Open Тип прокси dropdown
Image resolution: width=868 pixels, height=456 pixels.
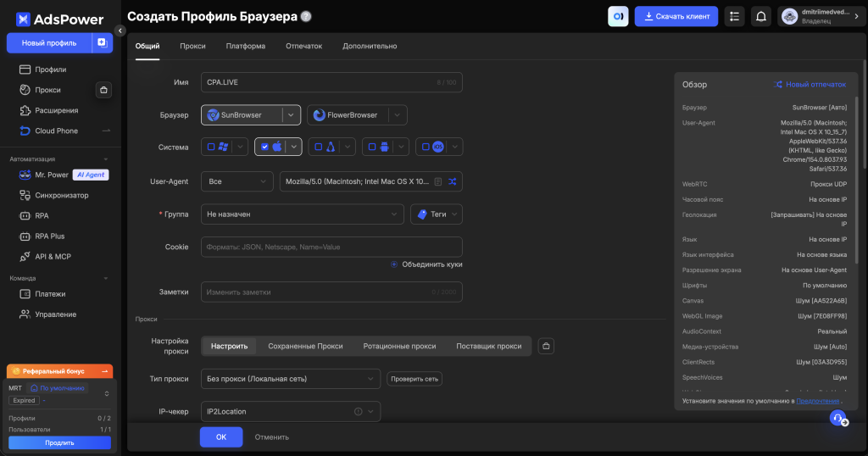(x=291, y=379)
